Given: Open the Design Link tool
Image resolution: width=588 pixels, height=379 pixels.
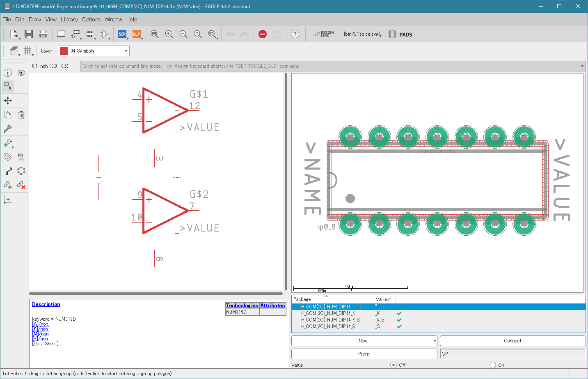Looking at the screenshot, I should pos(325,34).
